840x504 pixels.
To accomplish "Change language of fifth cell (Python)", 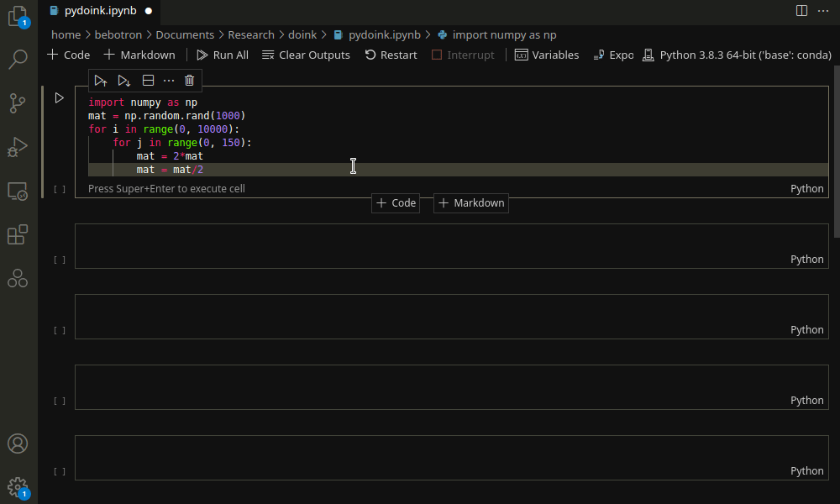I will point(806,471).
